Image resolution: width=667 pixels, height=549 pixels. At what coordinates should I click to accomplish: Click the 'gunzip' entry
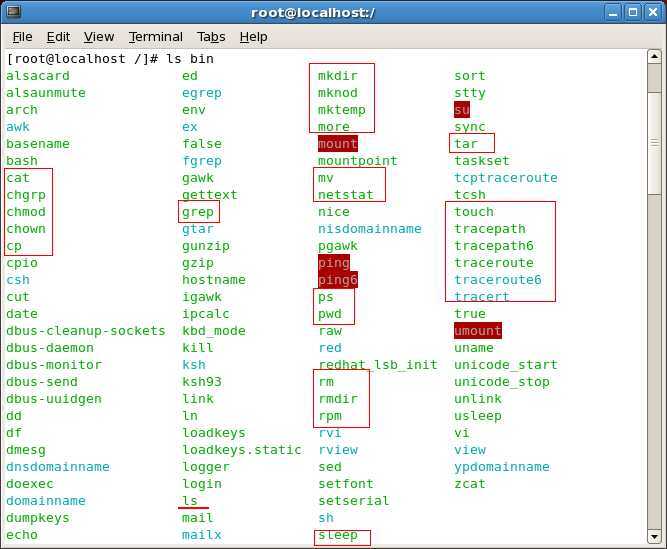click(x=206, y=246)
